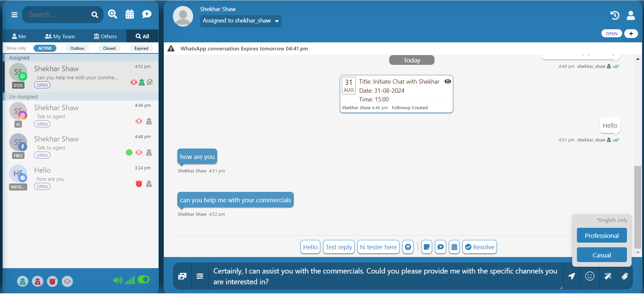Insert the hi tester here quick reply
The height and width of the screenshot is (294, 644).
coord(378,247)
